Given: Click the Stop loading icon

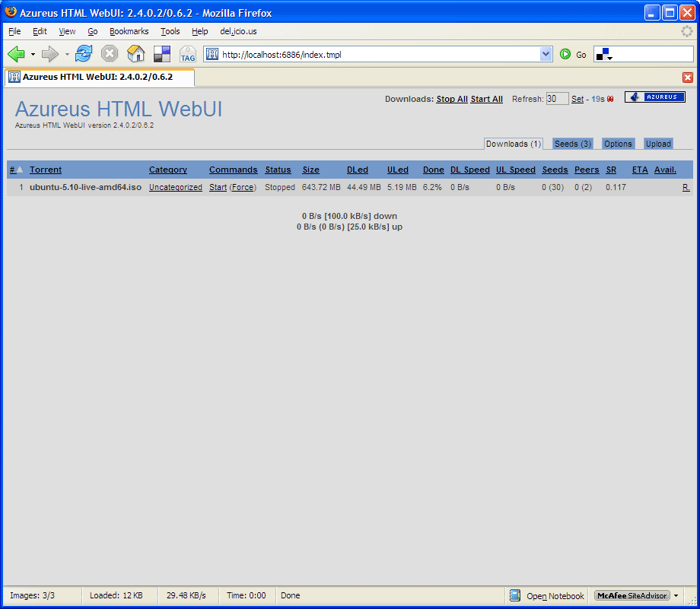Looking at the screenshot, I should 110,54.
